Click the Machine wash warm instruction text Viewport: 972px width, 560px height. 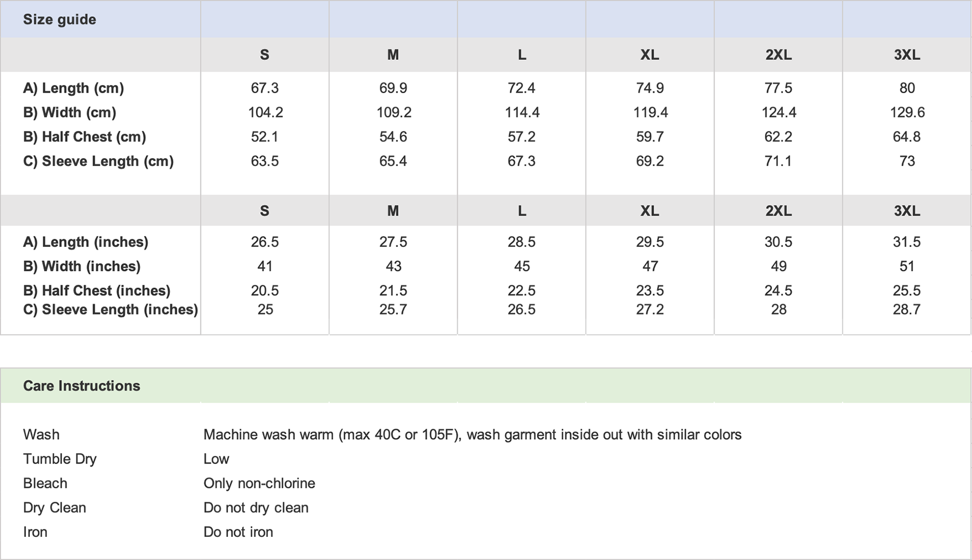click(x=472, y=435)
